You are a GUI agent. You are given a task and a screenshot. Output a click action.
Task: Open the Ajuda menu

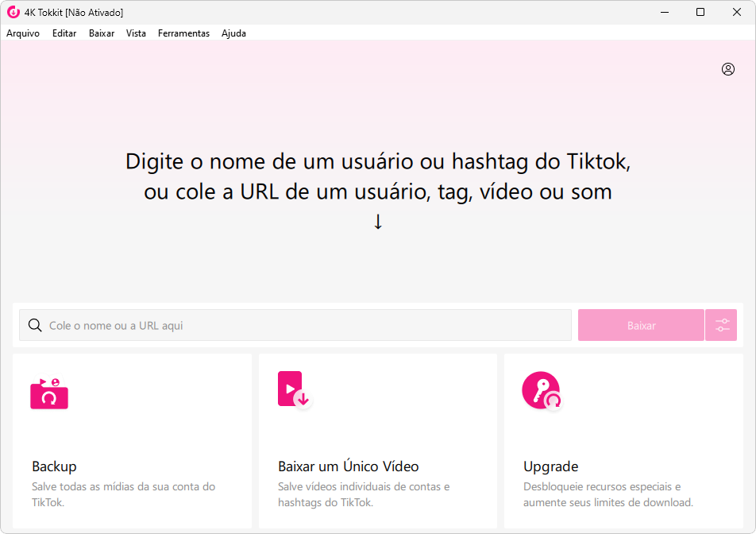233,33
